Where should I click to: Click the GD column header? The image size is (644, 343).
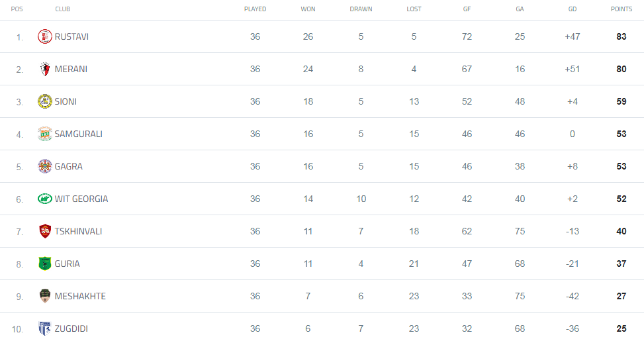pos(573,9)
